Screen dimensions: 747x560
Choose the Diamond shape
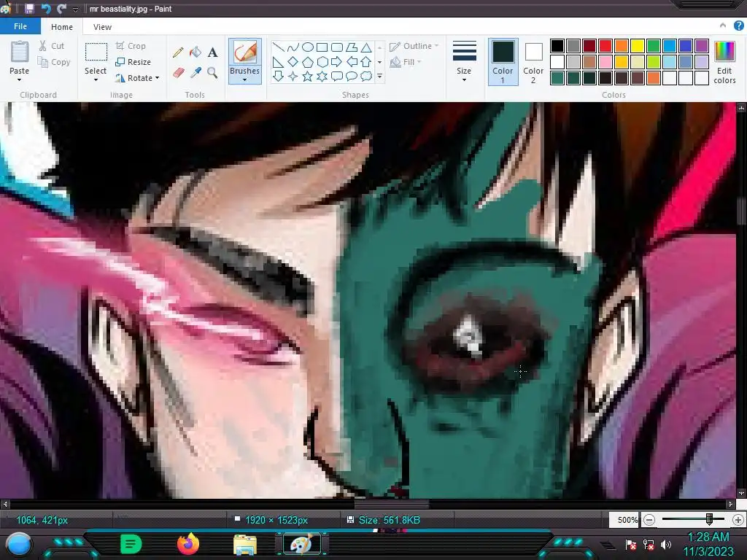(293, 61)
